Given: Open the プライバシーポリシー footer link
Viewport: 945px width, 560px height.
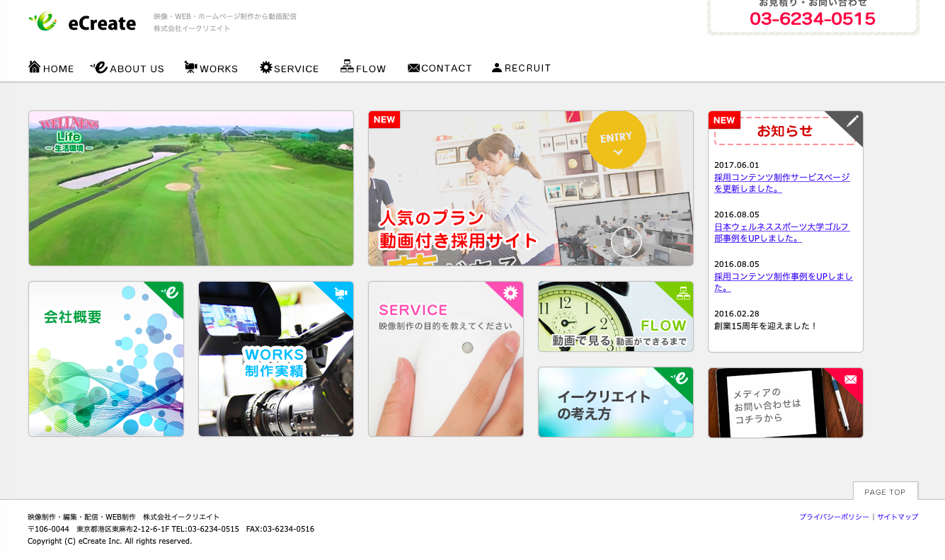Looking at the screenshot, I should tap(834, 517).
